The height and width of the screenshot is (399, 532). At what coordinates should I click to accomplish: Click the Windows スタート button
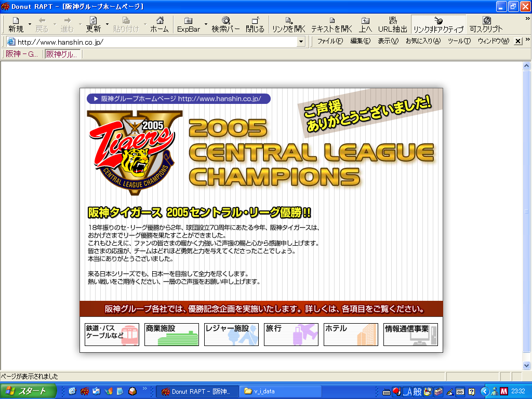(28, 391)
